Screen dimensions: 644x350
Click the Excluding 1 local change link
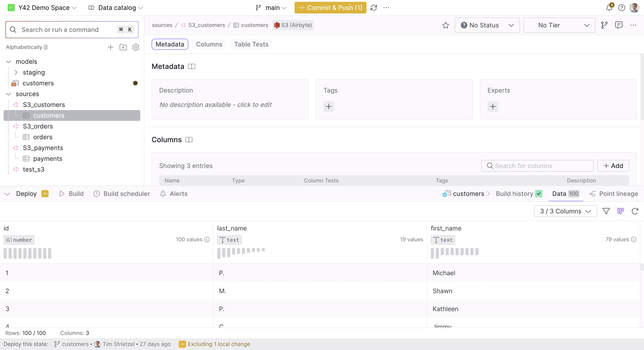click(219, 344)
